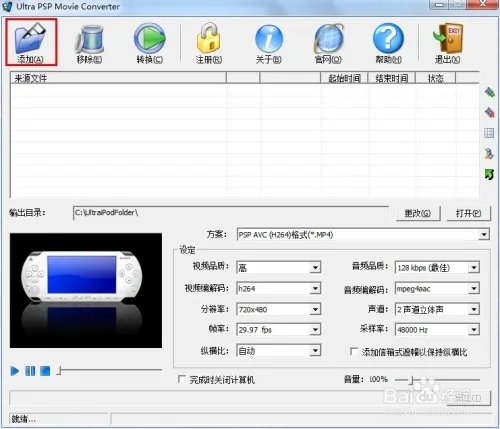Click the 更改(G) change output folder button

pyautogui.click(x=418, y=213)
